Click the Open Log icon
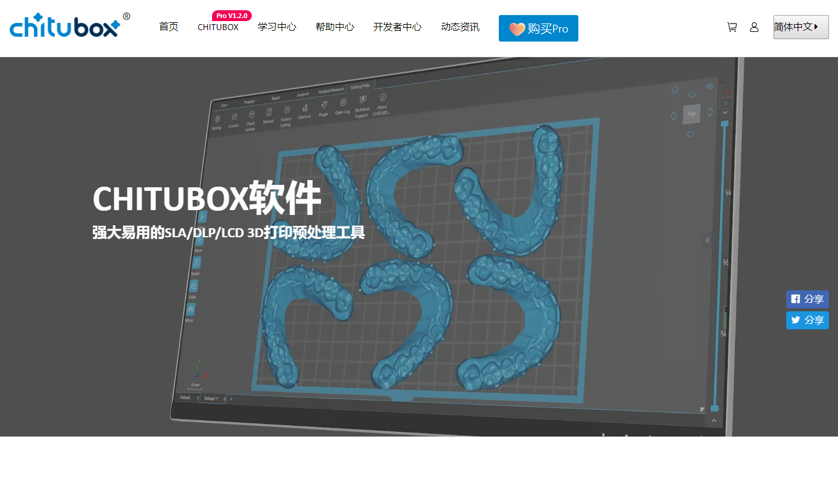 tap(343, 102)
